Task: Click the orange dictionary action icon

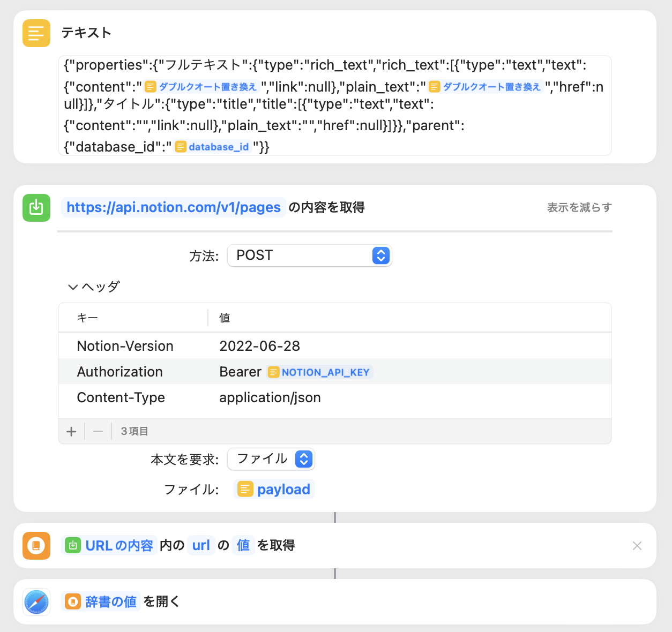Action: coord(36,545)
